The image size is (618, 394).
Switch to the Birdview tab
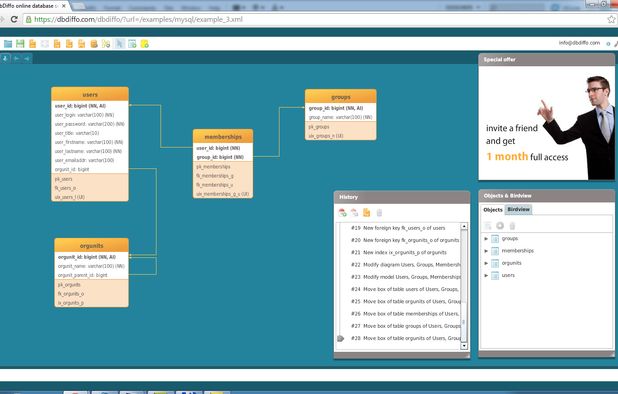click(x=518, y=209)
